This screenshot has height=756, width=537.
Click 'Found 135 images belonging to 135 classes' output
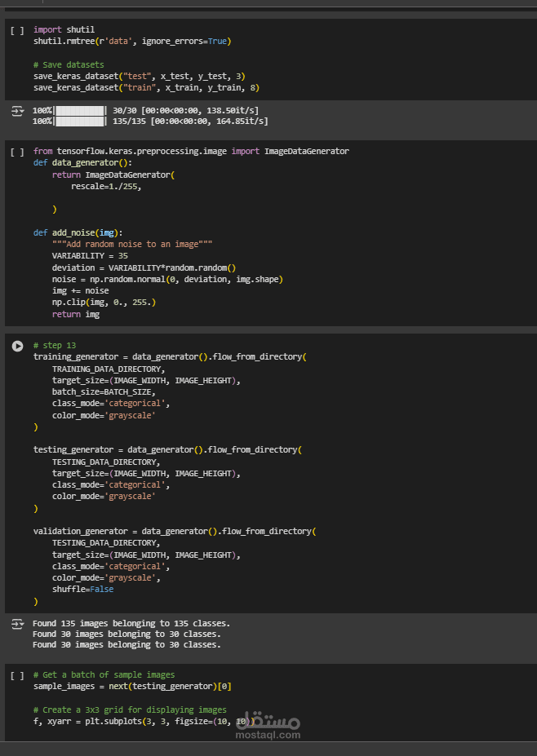point(131,623)
